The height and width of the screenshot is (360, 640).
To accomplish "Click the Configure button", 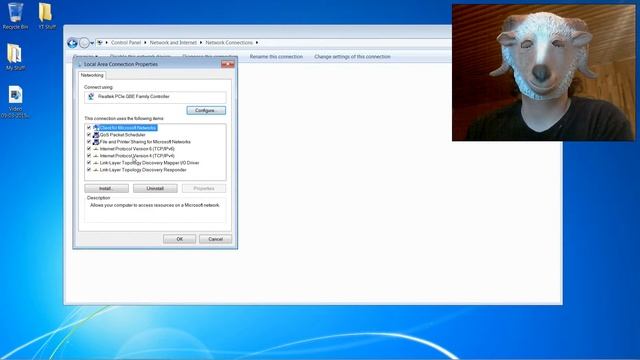I will click(206, 111).
